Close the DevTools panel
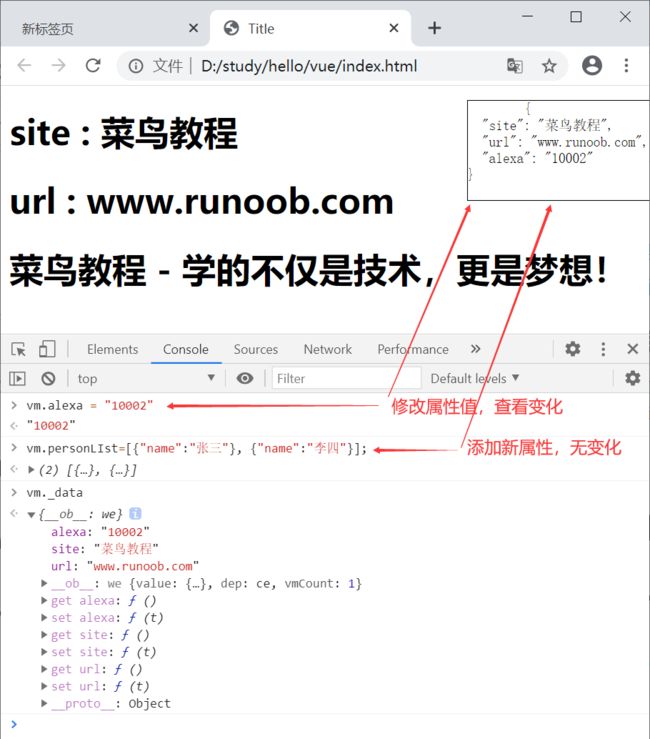Image resolution: width=650 pixels, height=739 pixels. [633, 349]
